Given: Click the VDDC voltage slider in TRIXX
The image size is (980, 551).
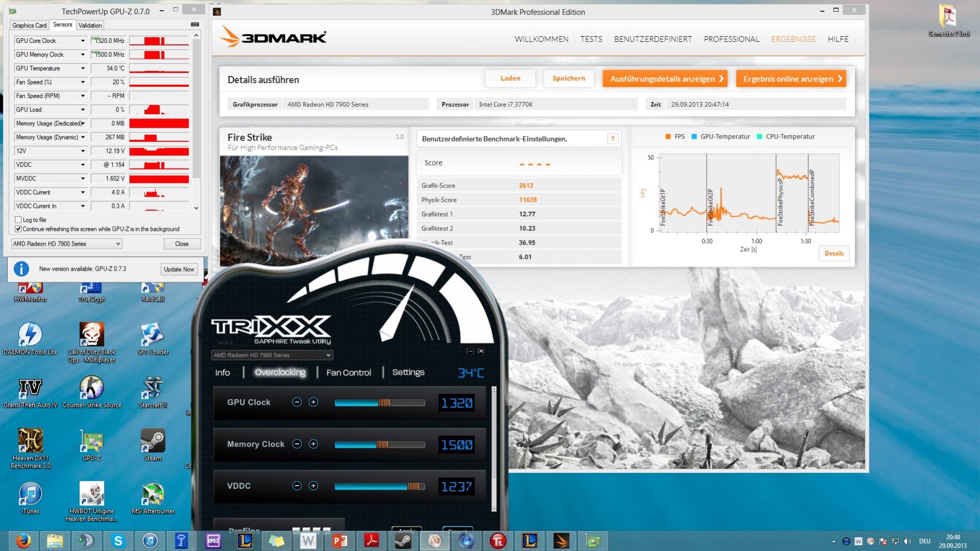Looking at the screenshot, I should [379, 487].
